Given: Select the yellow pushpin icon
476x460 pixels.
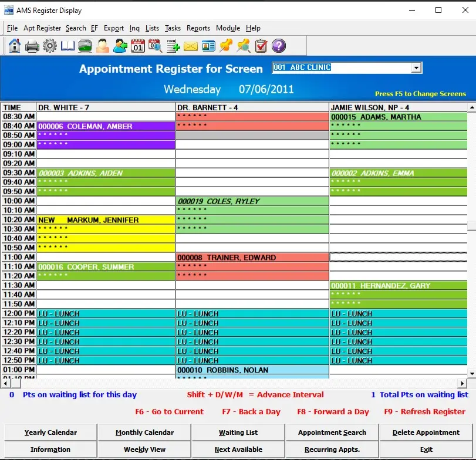Looking at the screenshot, I should pos(225,46).
